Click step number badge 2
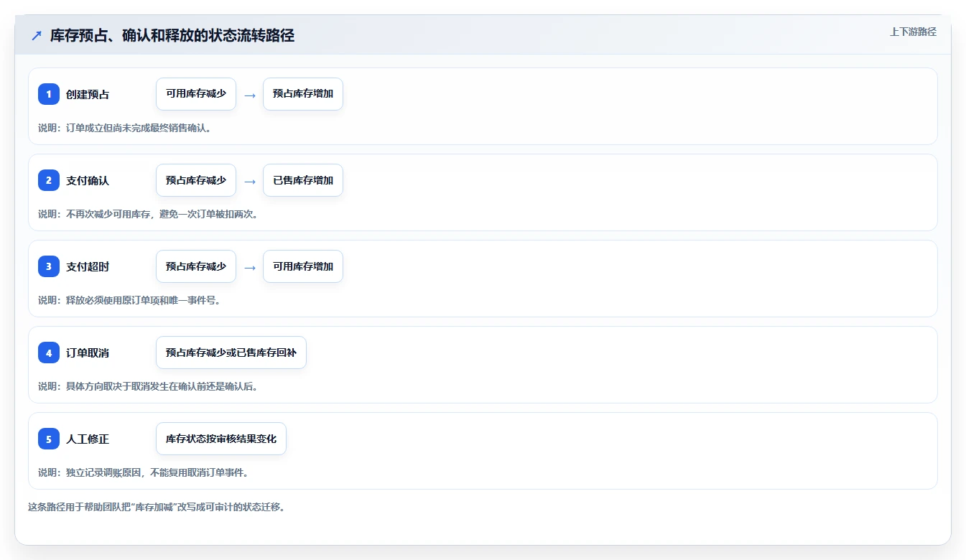Image resolution: width=966 pixels, height=560 pixels. 49,180
